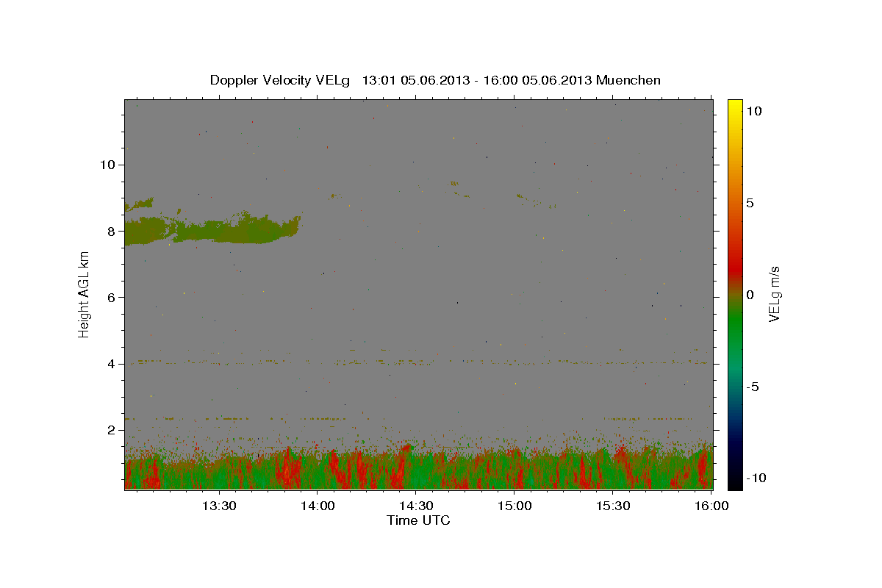Screen dimensions: 882x588
Task: Click the olive cloud layer near 8 km
Action: (x=212, y=230)
